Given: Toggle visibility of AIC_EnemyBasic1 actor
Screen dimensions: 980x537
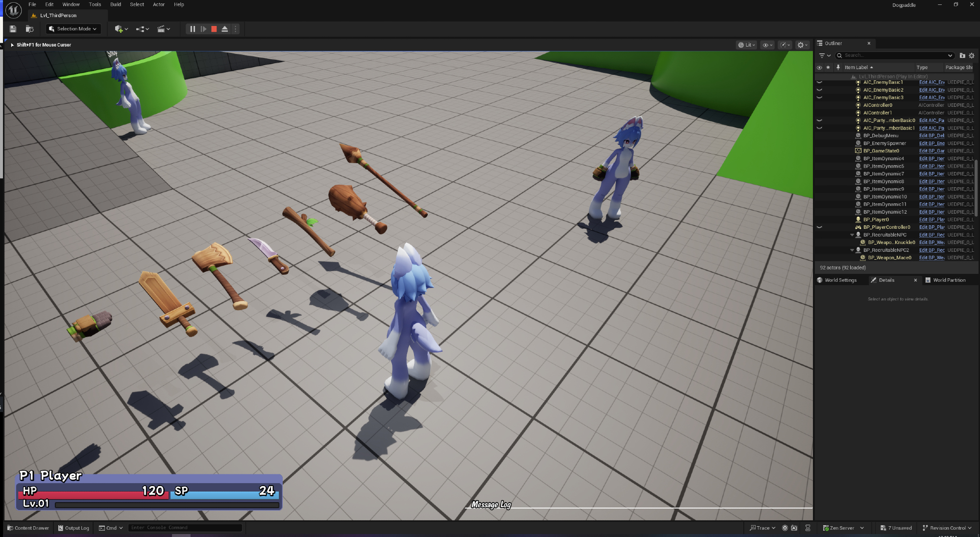Looking at the screenshot, I should click(x=819, y=82).
